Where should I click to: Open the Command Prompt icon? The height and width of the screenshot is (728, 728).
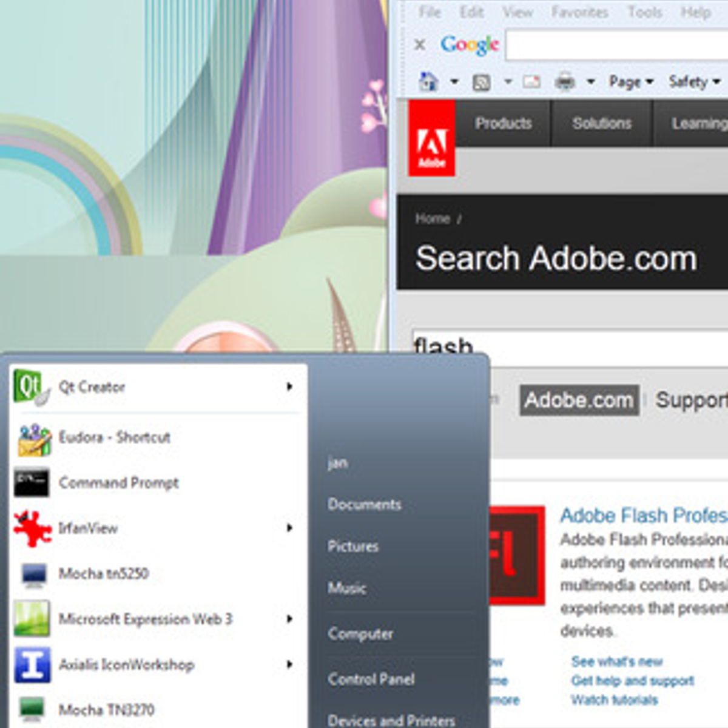32,483
